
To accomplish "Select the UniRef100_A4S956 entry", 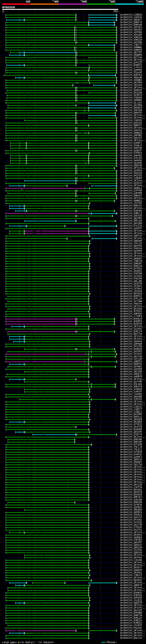I will [x=131, y=42].
